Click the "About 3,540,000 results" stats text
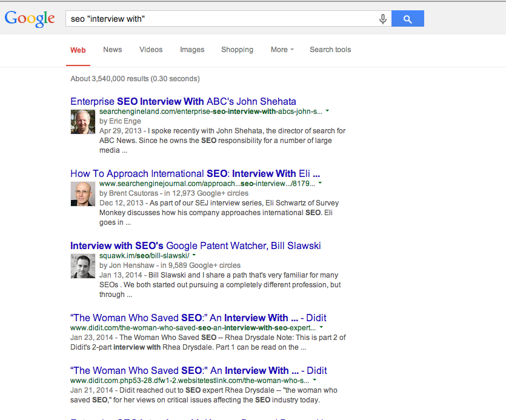The image size is (506, 420). coord(135,79)
